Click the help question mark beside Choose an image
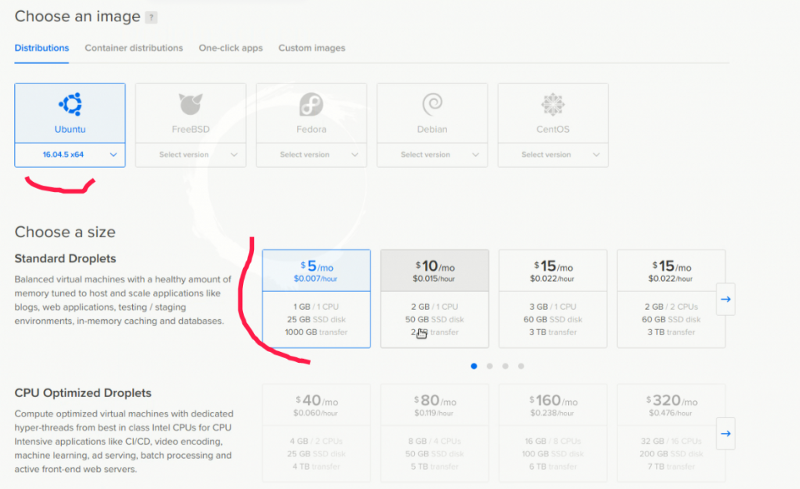Image resolution: width=800 pixels, height=489 pixels. coord(151,17)
